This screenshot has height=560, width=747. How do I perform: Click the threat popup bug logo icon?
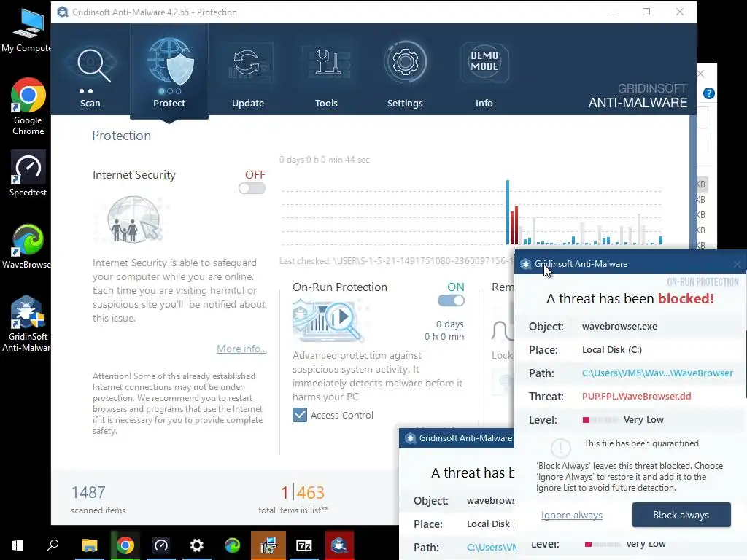tap(525, 264)
